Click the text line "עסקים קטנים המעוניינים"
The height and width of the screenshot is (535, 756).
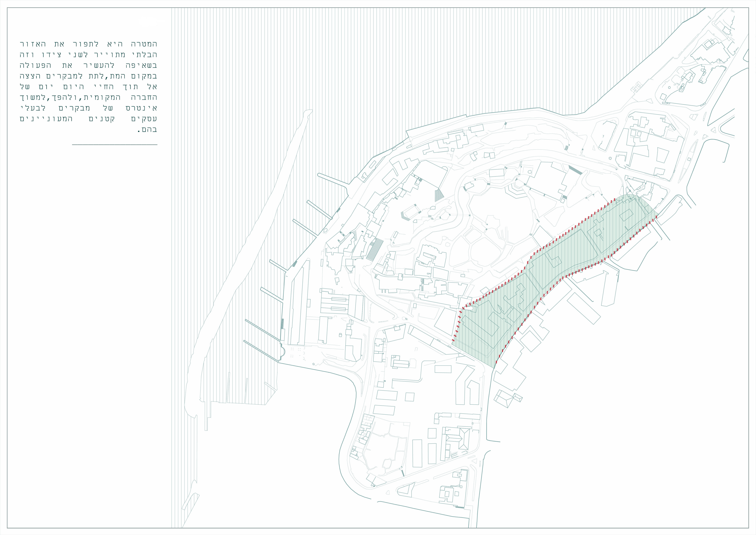(x=88, y=119)
